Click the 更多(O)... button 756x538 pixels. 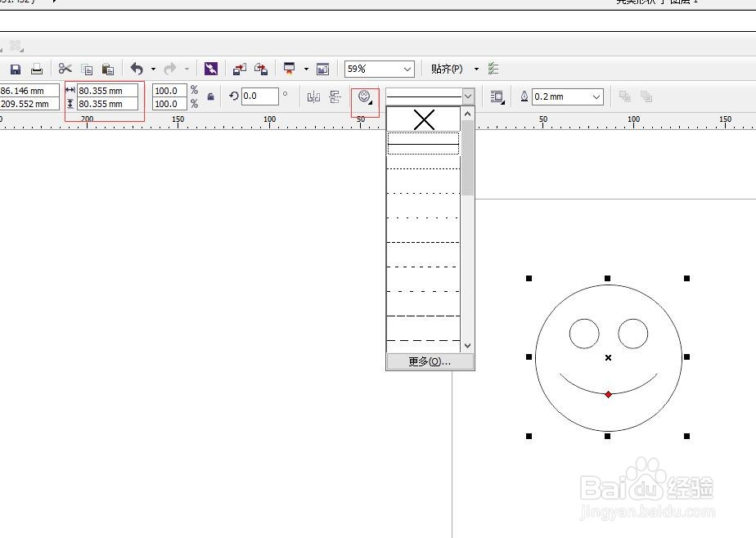point(430,361)
